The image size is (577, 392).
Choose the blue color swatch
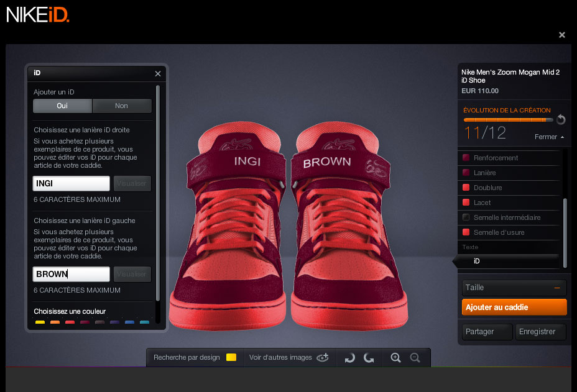pos(129,322)
